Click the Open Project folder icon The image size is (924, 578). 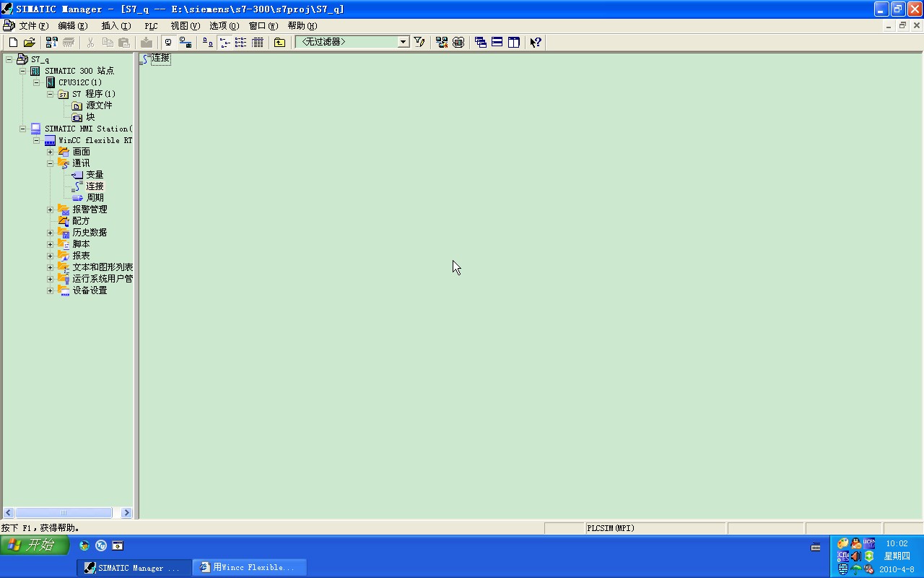click(x=29, y=43)
